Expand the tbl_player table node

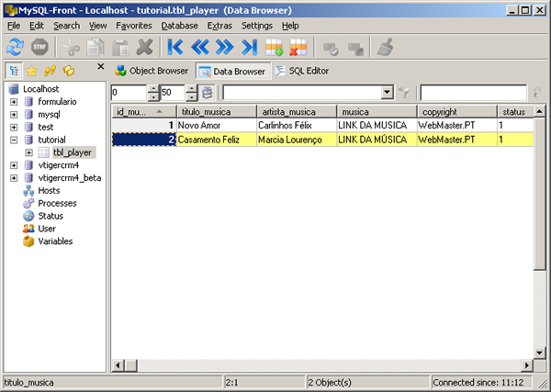click(28, 152)
